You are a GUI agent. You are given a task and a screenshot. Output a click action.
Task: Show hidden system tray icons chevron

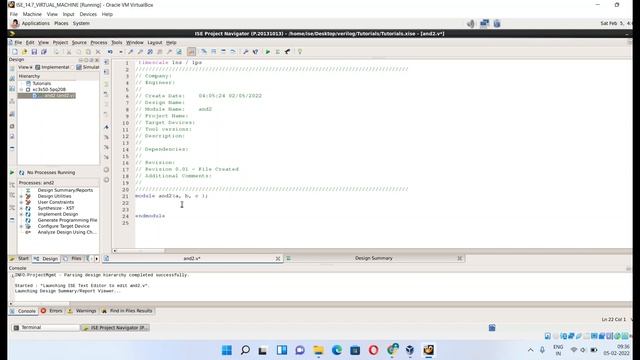point(530,350)
